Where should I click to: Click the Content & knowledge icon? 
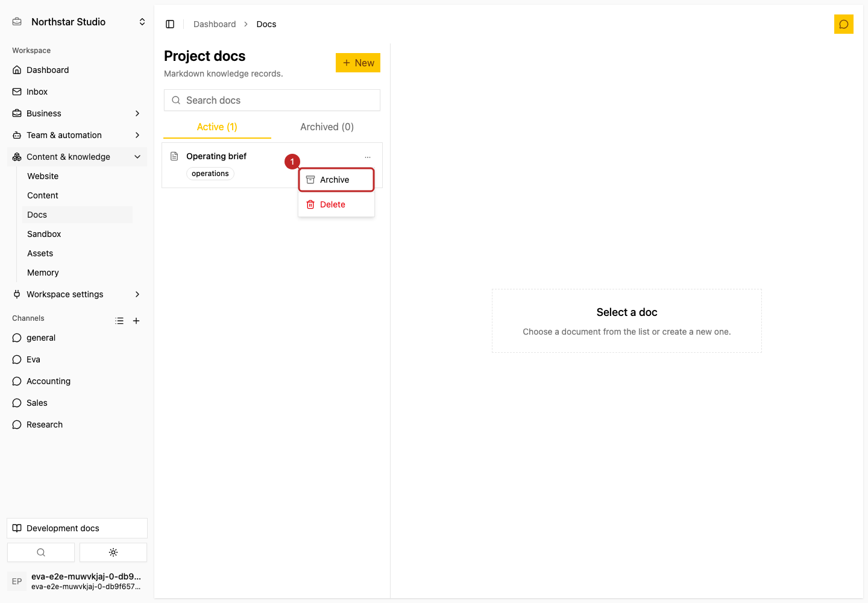coord(17,157)
